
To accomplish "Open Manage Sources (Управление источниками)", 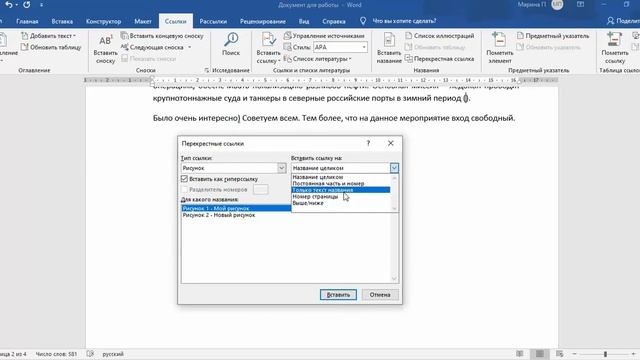I will coord(324,36).
